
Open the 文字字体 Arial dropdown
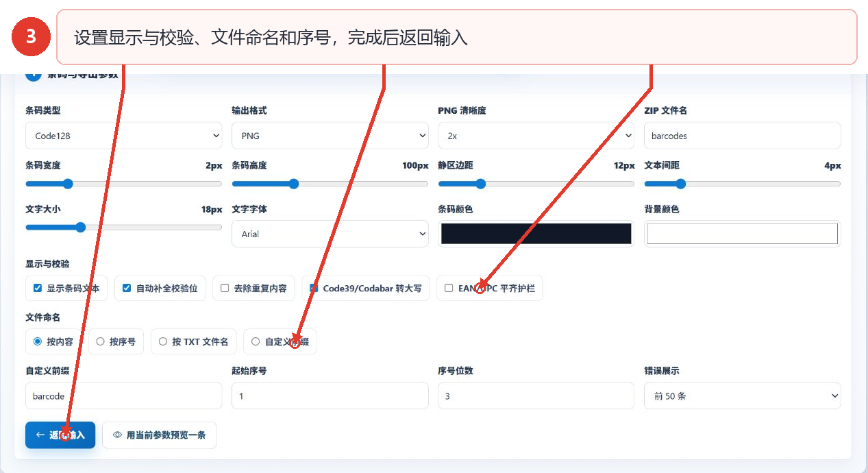330,234
